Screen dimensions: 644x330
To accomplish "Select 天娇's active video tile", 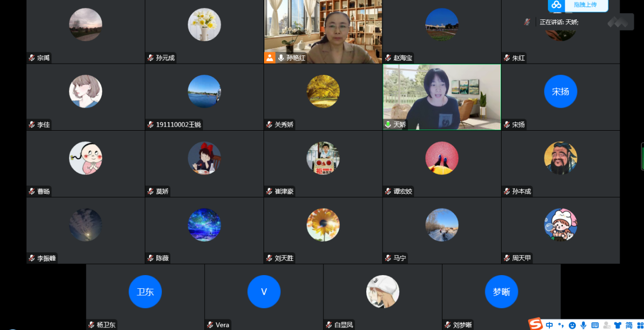I will tap(442, 97).
